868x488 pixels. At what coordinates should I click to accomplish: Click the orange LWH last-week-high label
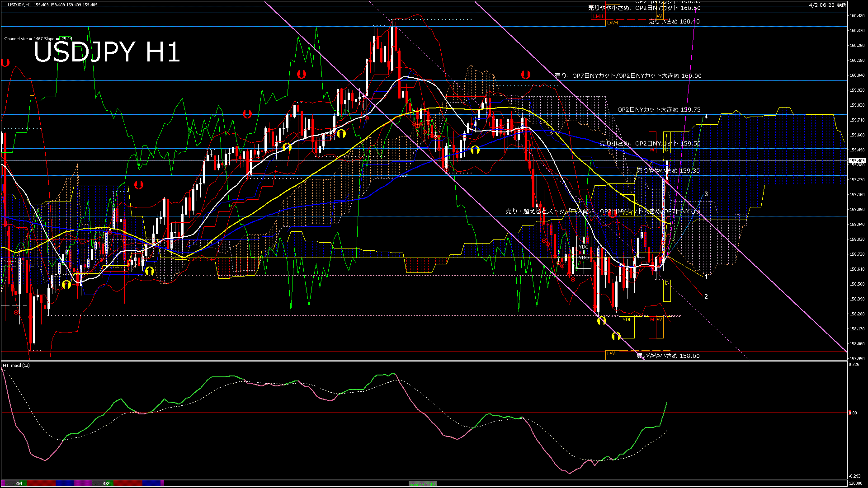pyautogui.click(x=612, y=23)
